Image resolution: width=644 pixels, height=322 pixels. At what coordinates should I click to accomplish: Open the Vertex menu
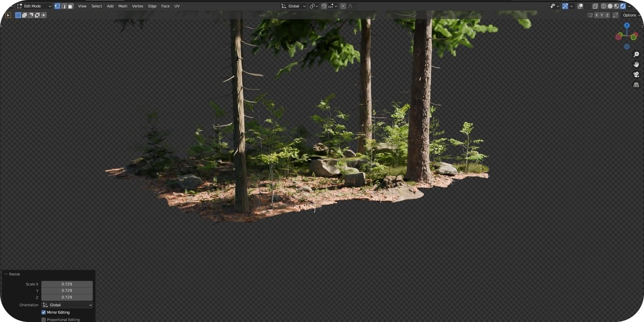[138, 6]
